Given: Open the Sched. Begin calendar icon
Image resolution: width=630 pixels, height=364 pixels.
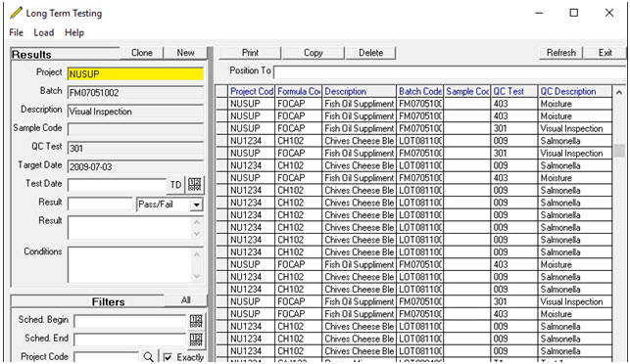Looking at the screenshot, I should pos(196,321).
